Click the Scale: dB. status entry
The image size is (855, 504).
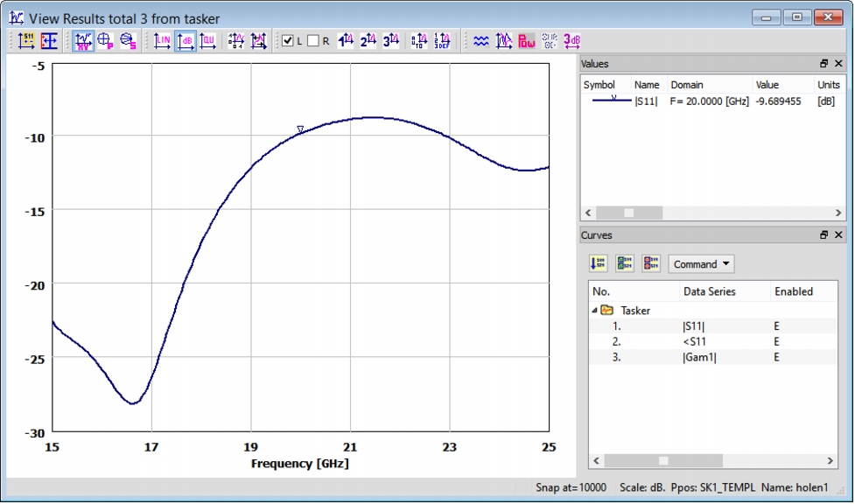point(642,487)
